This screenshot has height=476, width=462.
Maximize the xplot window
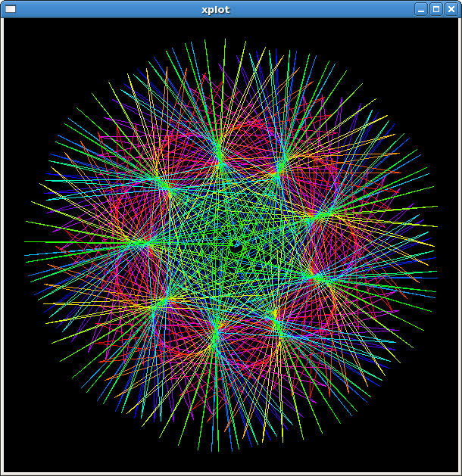(436, 9)
